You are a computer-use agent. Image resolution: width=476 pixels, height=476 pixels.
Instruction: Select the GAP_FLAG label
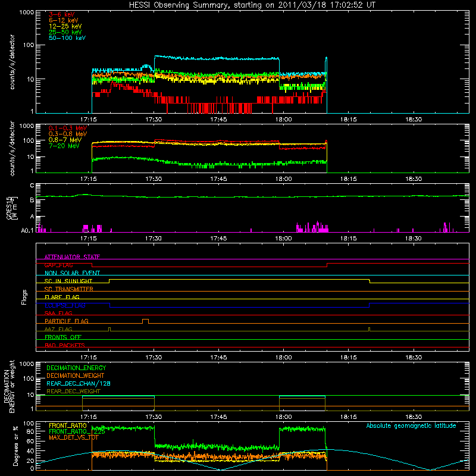[58, 265]
